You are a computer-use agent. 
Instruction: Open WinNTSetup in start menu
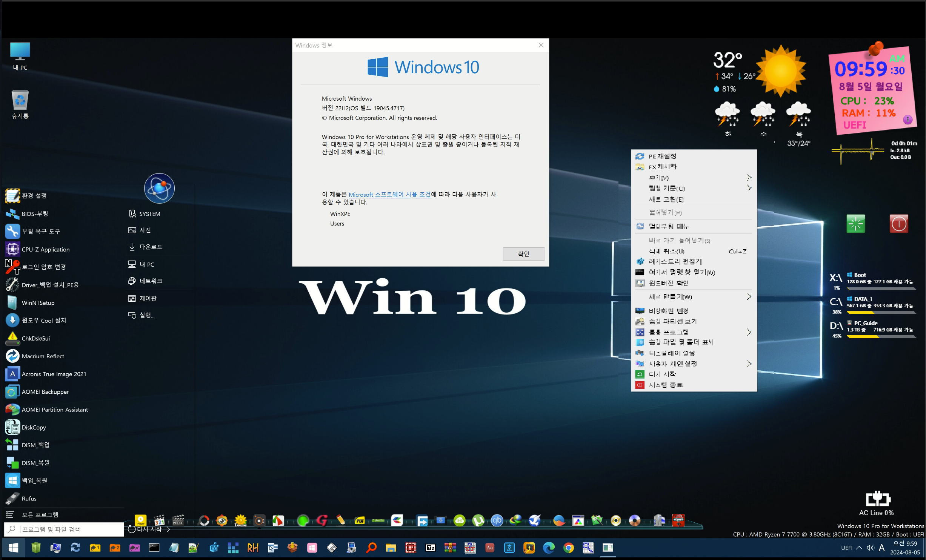coord(30,303)
